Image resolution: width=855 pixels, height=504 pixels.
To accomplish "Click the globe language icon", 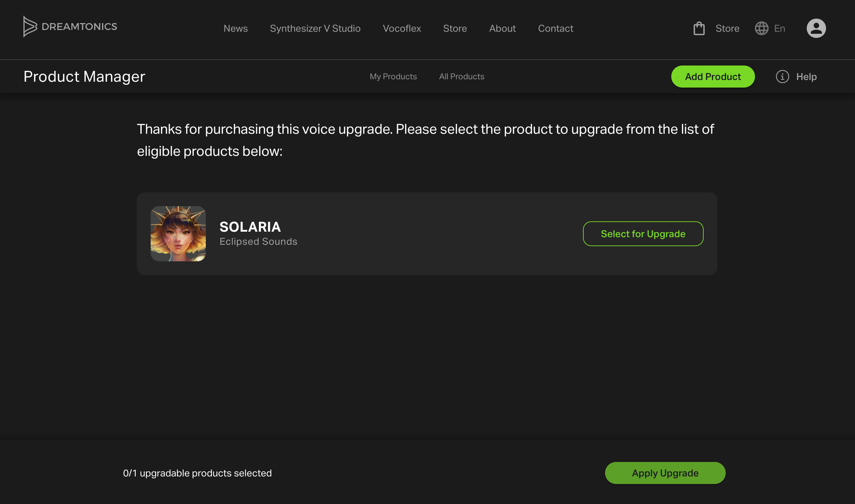I will 762,28.
